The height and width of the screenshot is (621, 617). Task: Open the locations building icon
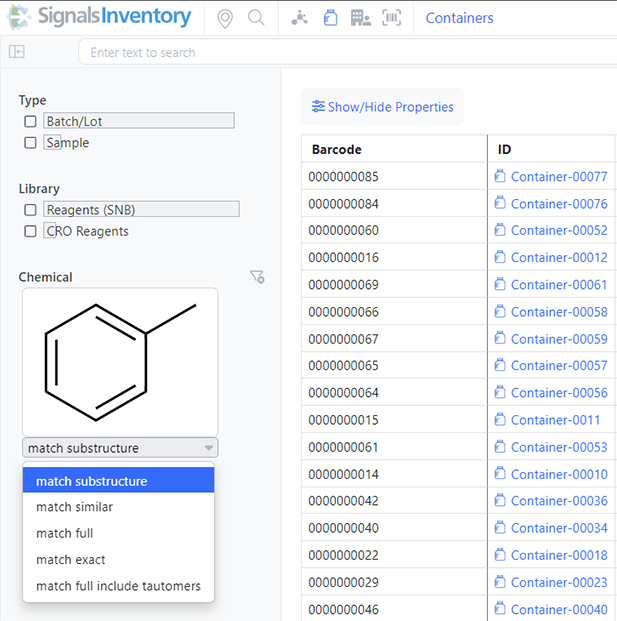(x=361, y=18)
